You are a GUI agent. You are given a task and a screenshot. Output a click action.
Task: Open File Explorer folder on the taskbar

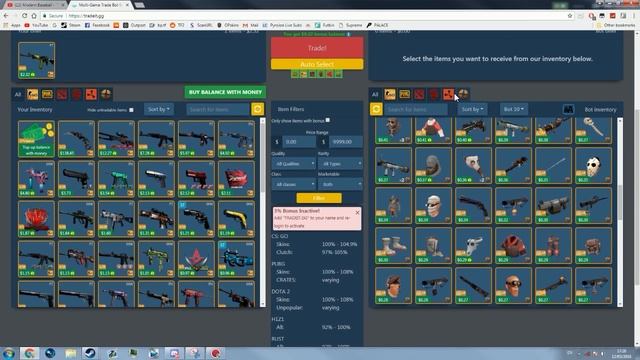click(70, 353)
